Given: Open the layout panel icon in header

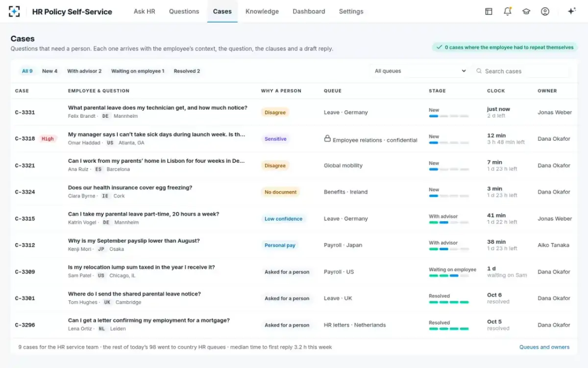Looking at the screenshot, I should tap(489, 11).
